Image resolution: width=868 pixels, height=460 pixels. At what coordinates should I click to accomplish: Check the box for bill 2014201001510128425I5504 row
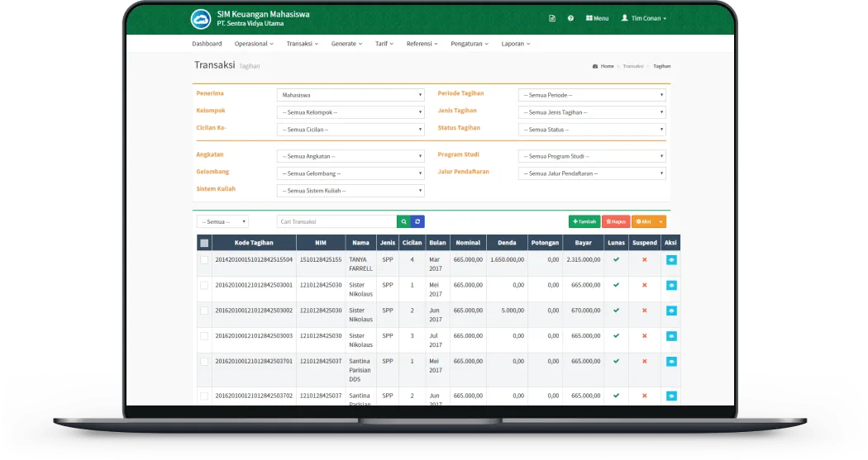point(204,260)
